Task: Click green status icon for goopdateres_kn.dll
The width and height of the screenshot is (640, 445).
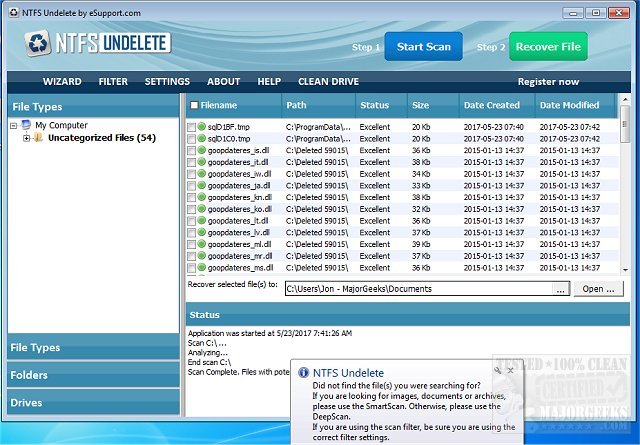Action: click(202, 197)
